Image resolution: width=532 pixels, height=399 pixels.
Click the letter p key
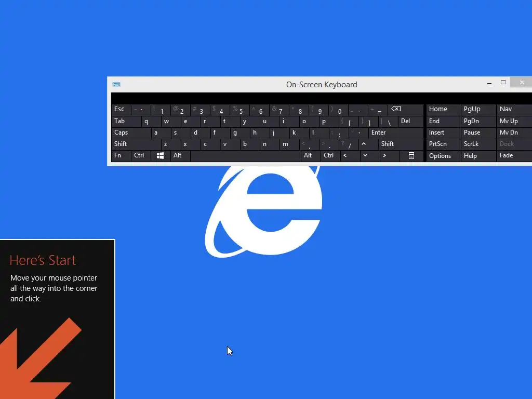328,121
